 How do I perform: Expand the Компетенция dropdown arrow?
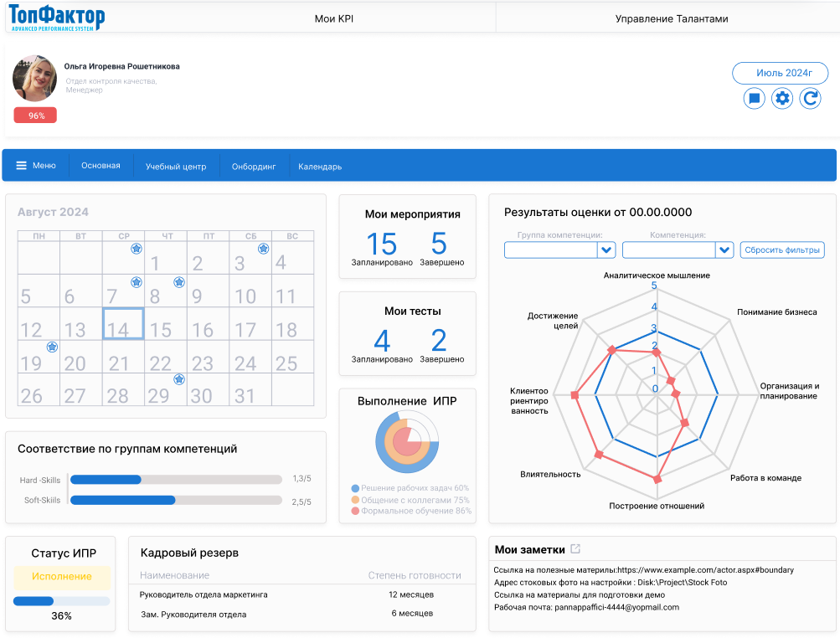point(724,250)
